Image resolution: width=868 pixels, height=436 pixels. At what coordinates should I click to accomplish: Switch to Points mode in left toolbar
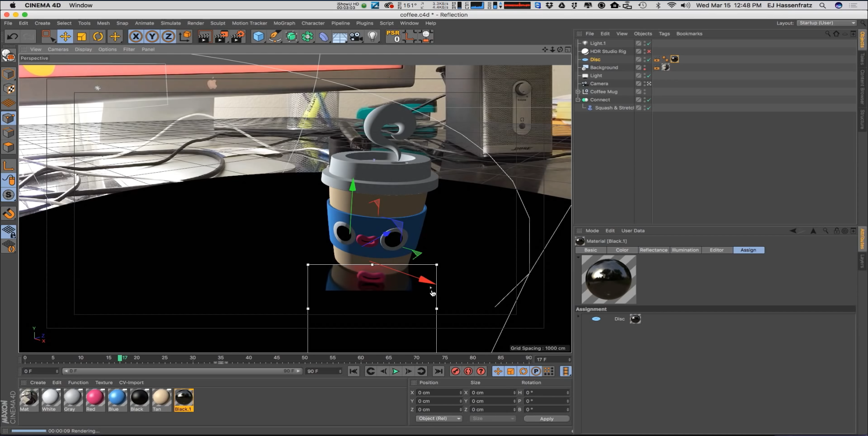[9, 118]
